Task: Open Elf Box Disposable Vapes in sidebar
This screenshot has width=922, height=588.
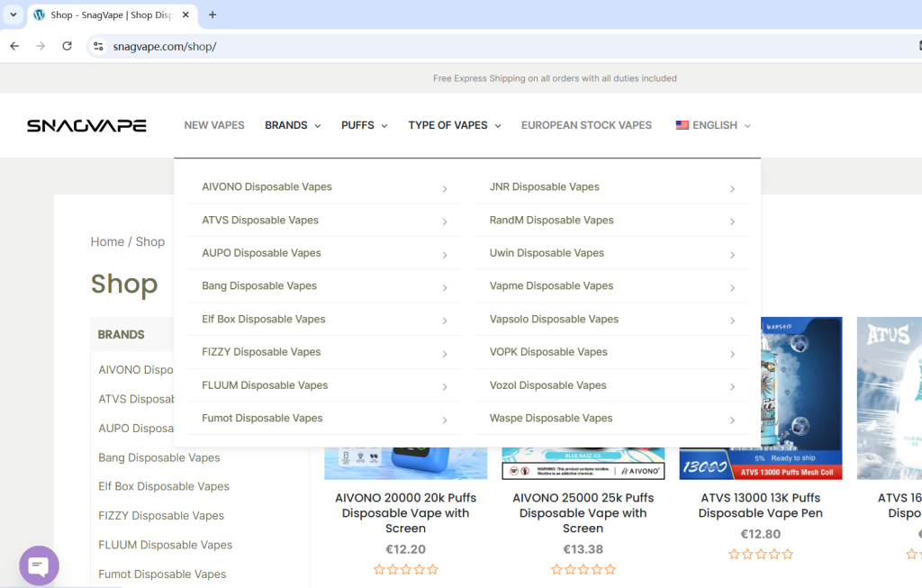Action: pyautogui.click(x=164, y=486)
